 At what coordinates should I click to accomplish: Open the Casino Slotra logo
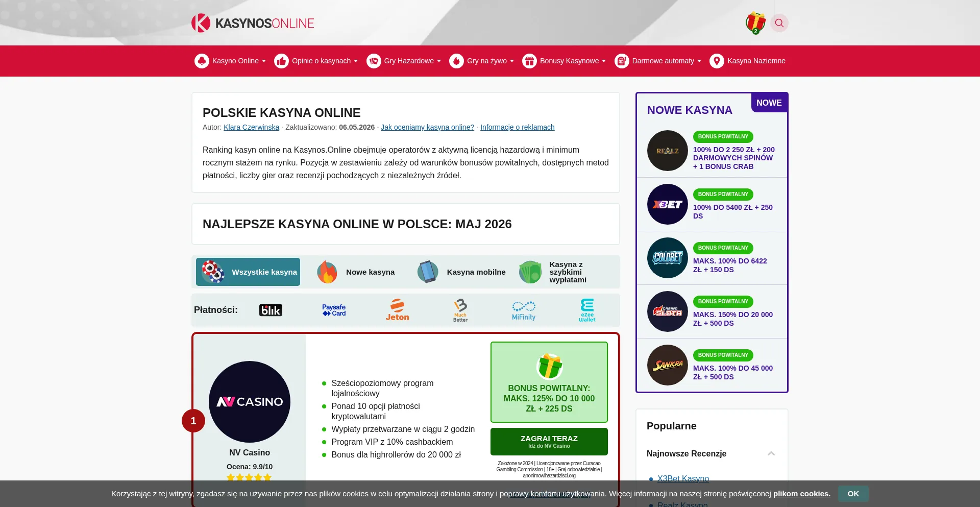coord(668,311)
